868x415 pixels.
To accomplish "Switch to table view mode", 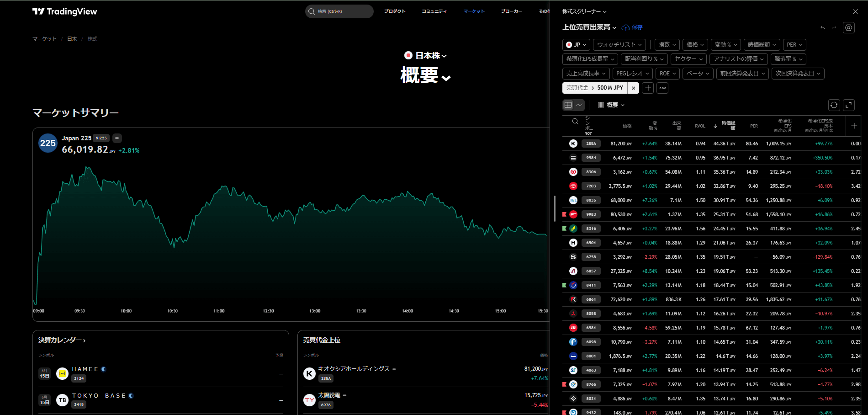I will point(568,105).
